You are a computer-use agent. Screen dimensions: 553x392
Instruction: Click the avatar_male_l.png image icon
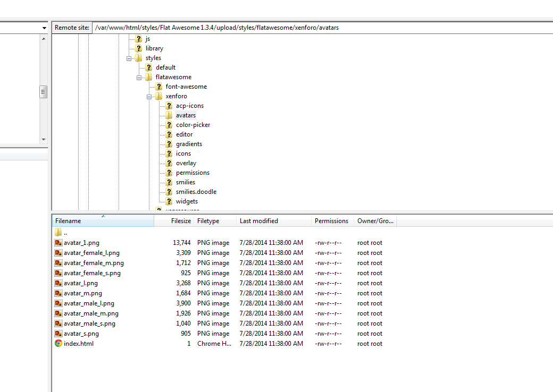point(58,303)
